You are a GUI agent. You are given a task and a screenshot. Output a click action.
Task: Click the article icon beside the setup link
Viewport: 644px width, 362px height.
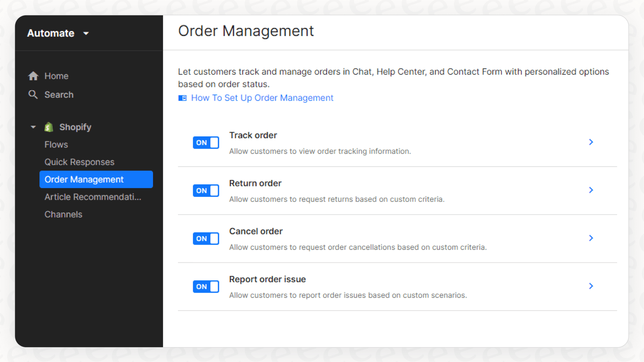[182, 98]
